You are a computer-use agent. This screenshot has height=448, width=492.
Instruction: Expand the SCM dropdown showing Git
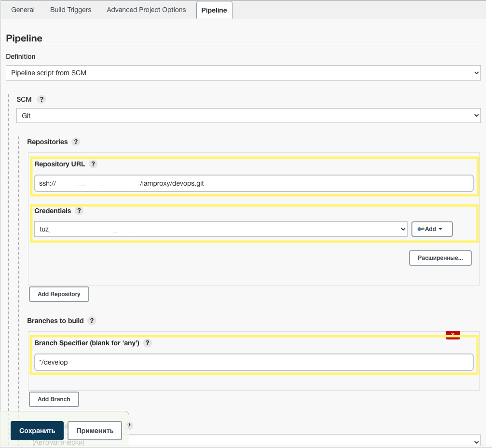coord(248,116)
